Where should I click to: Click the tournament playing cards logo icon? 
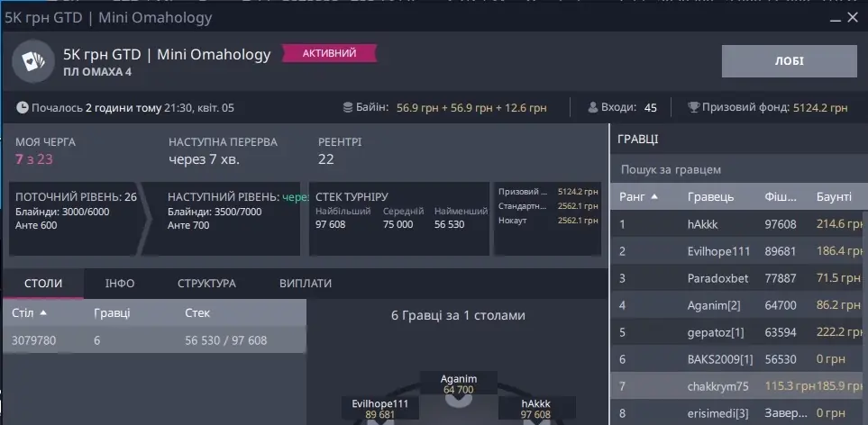click(x=32, y=61)
